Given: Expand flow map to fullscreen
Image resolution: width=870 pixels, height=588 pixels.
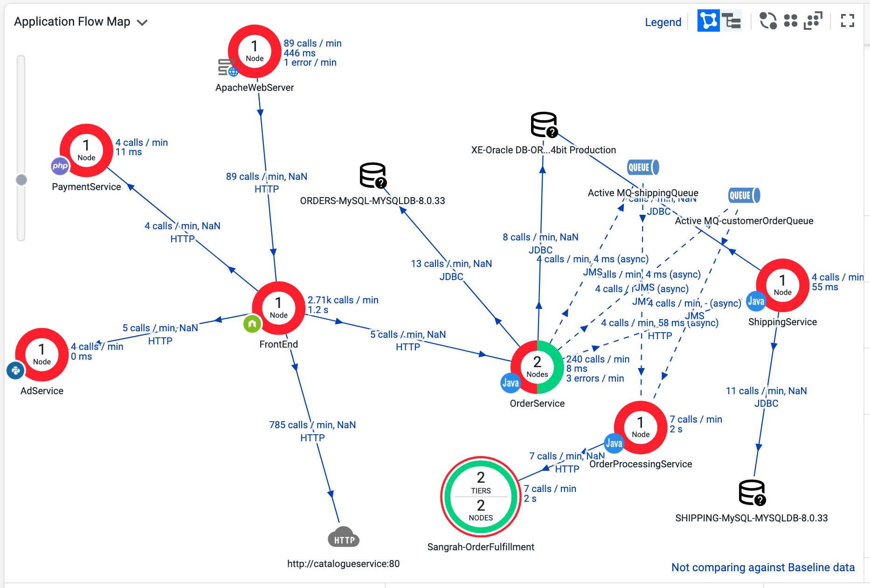Looking at the screenshot, I should click(847, 21).
